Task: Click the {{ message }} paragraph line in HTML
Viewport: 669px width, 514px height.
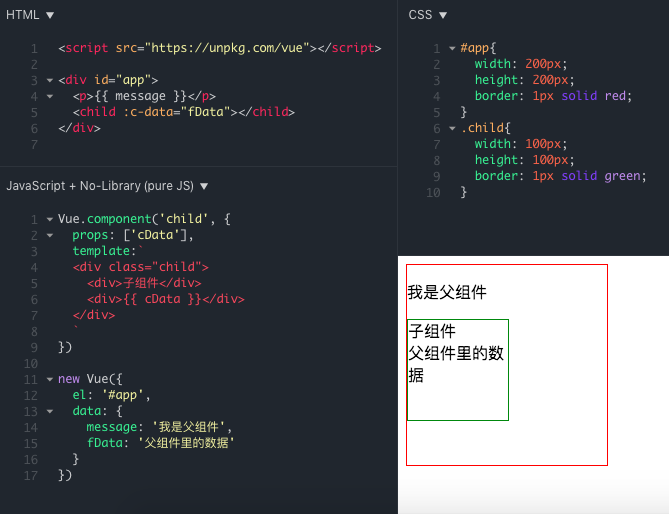Action: pyautogui.click(x=144, y=96)
